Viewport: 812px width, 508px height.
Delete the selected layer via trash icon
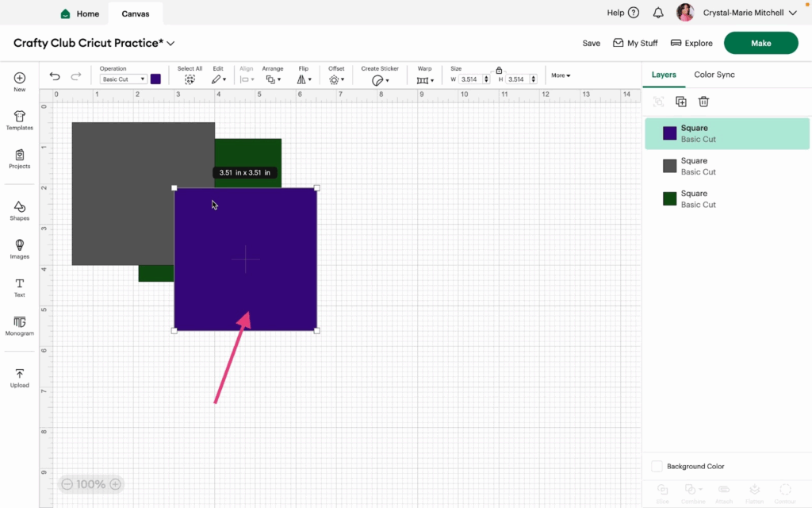tap(703, 102)
